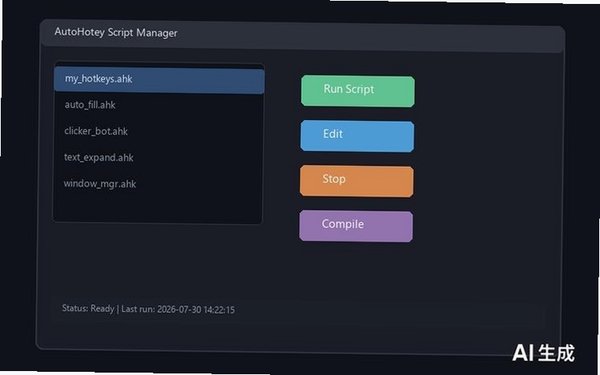Screen dimensions: 600x375
Task: Select my_hotkeys.ahk in the script list
Action: tap(159, 80)
